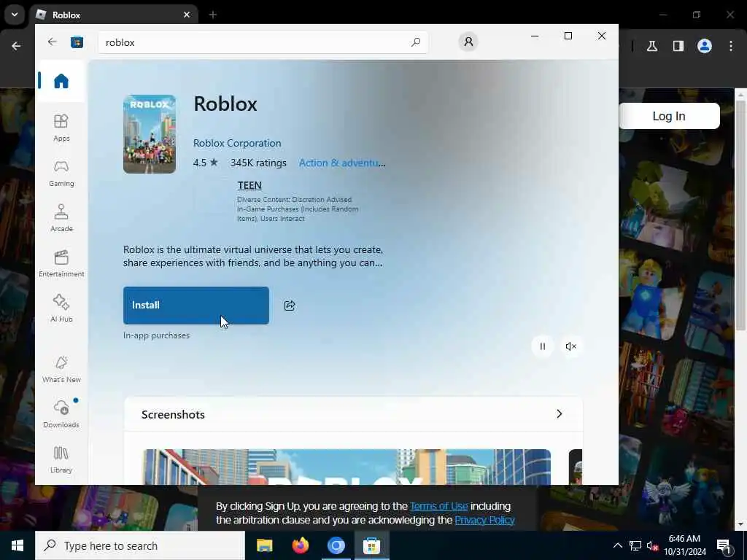Screen dimensions: 747x560
Task: Open the first Roblox screenshot thumbnail
Action: pos(347,467)
